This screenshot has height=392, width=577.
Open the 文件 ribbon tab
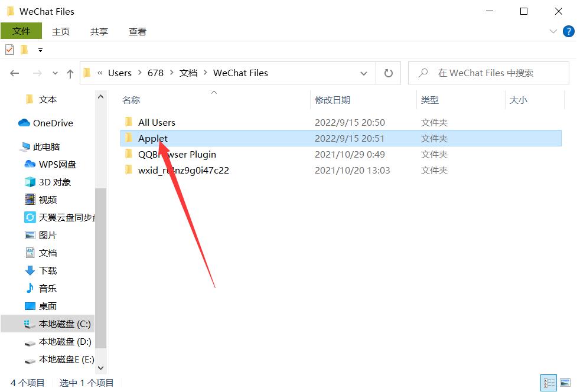coord(21,31)
